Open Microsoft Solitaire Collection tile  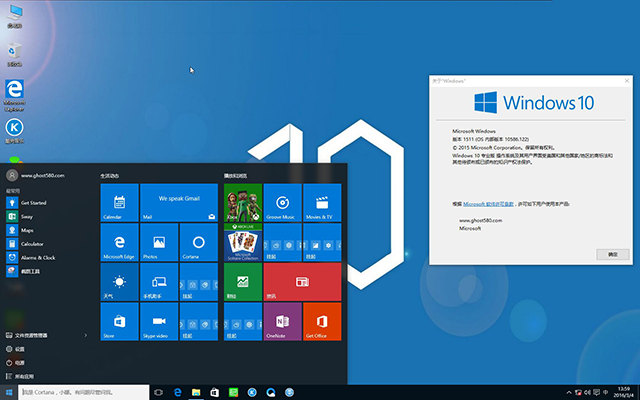pos(242,242)
